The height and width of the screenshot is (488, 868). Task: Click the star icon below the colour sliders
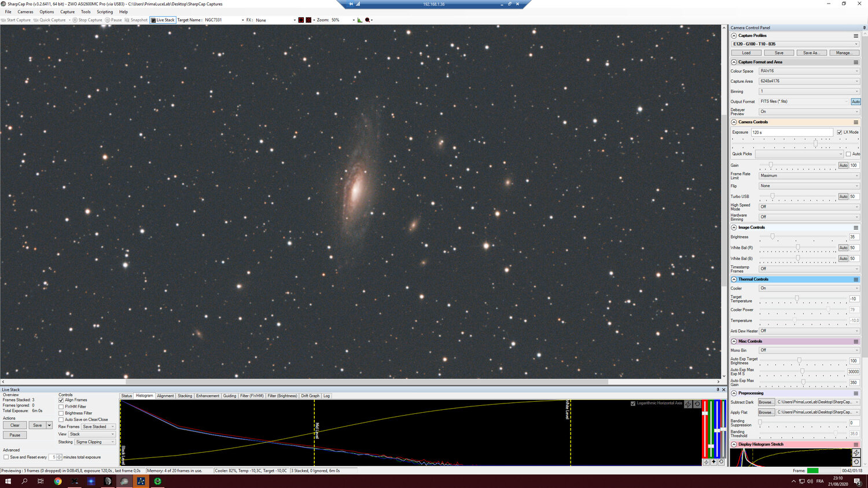[713, 462]
